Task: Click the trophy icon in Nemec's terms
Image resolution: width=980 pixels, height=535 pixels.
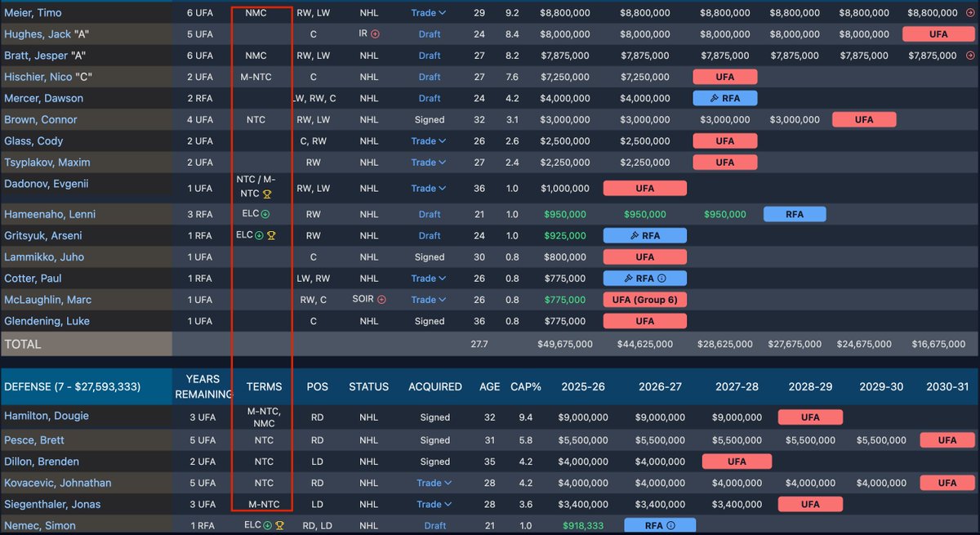Action: coord(280,525)
